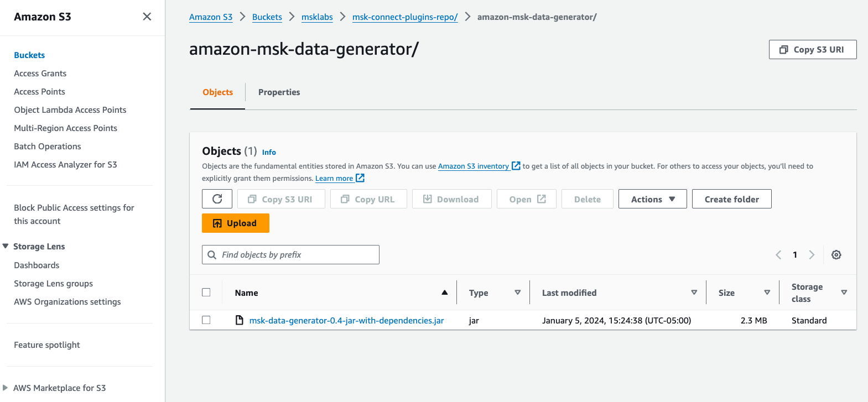Viewport: 868px width, 402px height.
Task: Click the copy icon in the top Copy S3 URI button
Action: 784,50
